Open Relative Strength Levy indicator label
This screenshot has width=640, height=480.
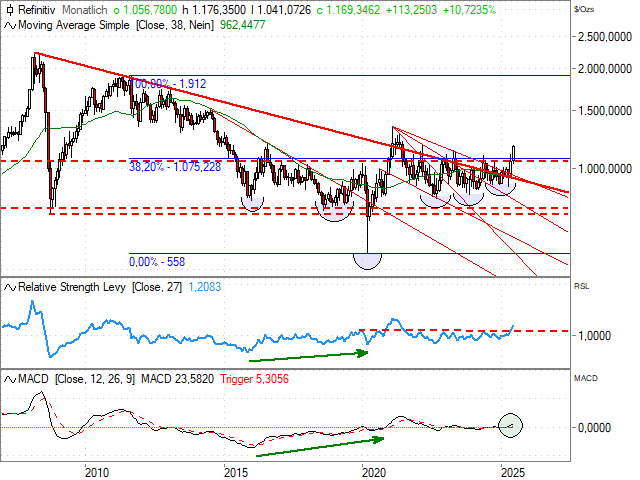click(x=72, y=287)
